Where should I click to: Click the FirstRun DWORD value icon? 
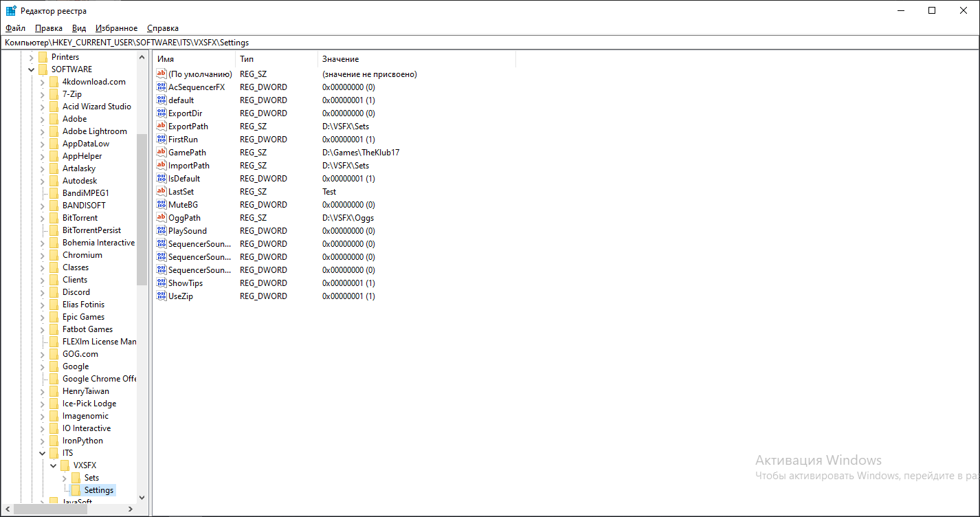pos(162,140)
